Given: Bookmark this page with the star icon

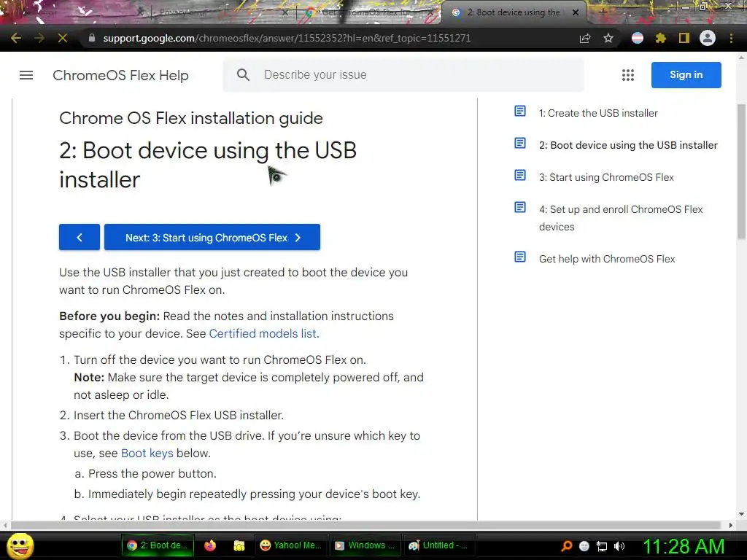Looking at the screenshot, I should 608,38.
